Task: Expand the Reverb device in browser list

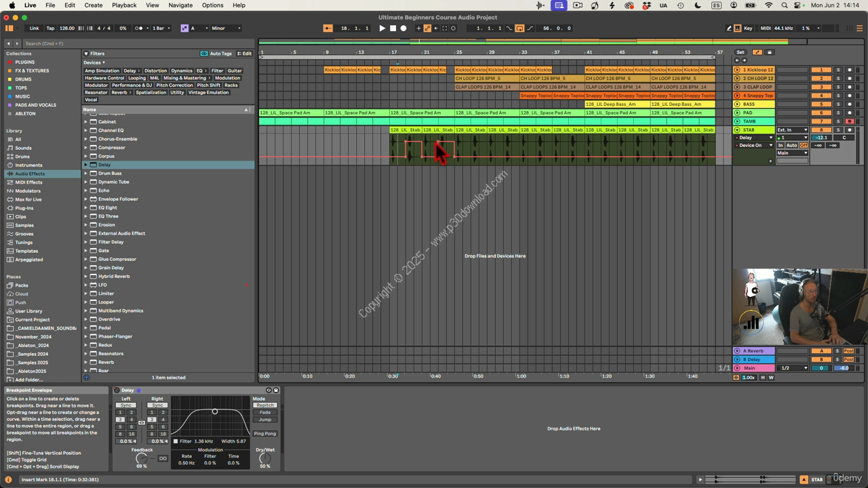Action: [x=86, y=362]
